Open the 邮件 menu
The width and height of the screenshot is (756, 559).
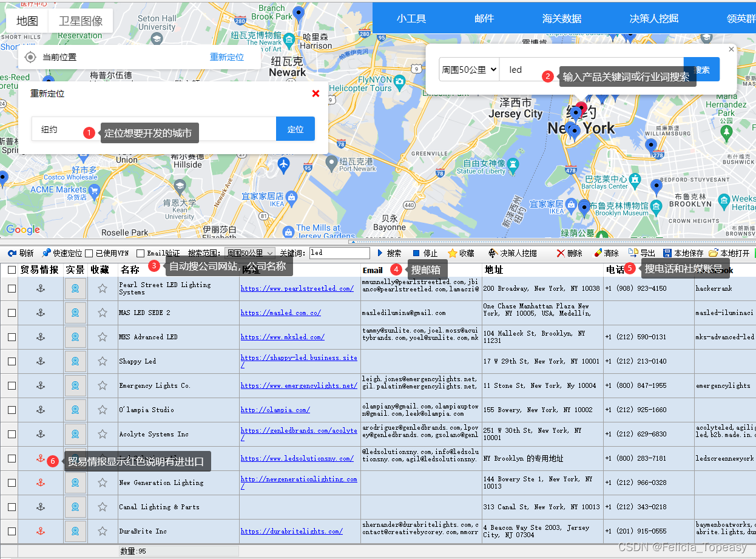[484, 18]
